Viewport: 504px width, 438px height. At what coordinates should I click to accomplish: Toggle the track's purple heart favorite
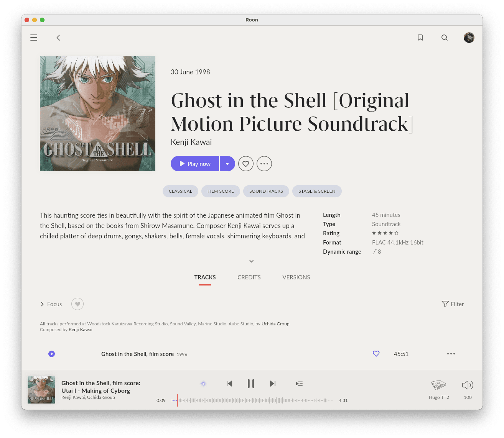pos(376,354)
